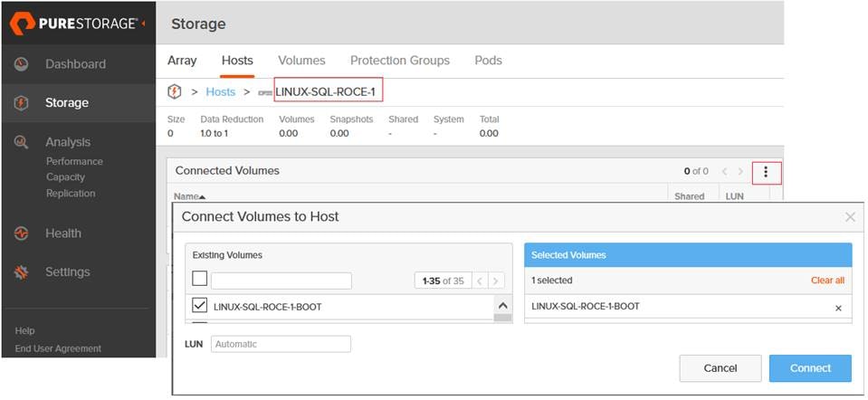
Task: Click LINUX-SQL-ROCE-1-BOOT in Selected Volumes list
Action: tap(585, 307)
